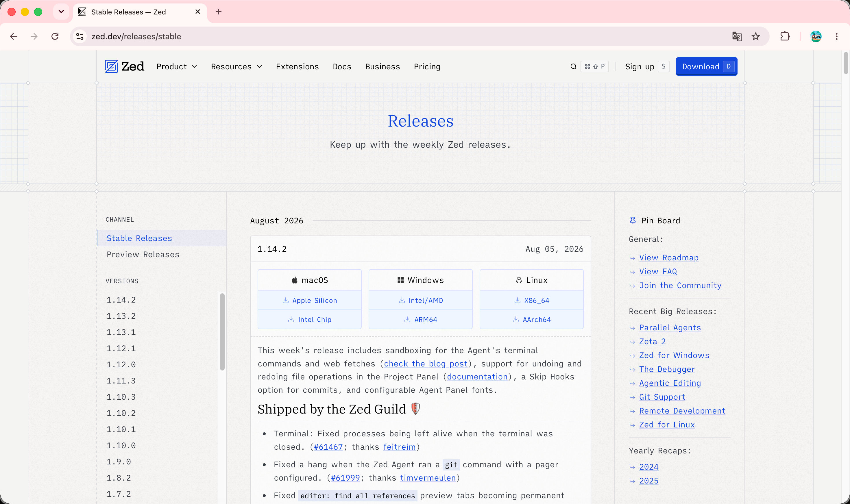Viewport: 850px width, 504px height.
Task: Jump to version 1.9.0 in the list
Action: pos(119,462)
